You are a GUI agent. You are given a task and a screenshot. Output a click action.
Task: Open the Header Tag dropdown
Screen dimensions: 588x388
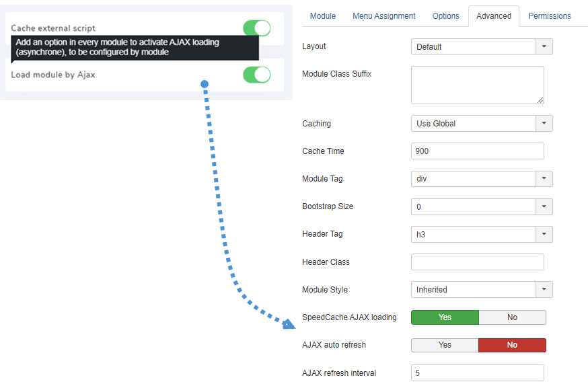(482, 234)
